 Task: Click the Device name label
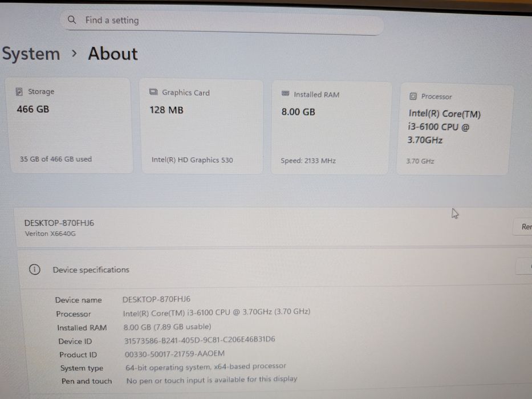click(x=78, y=300)
